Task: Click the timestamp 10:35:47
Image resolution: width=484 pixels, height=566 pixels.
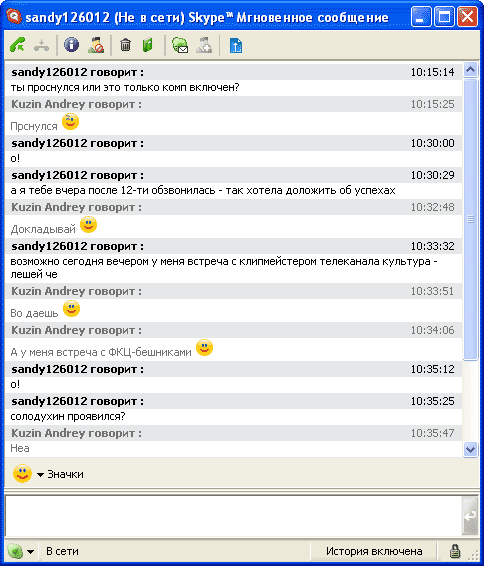Action: (432, 433)
